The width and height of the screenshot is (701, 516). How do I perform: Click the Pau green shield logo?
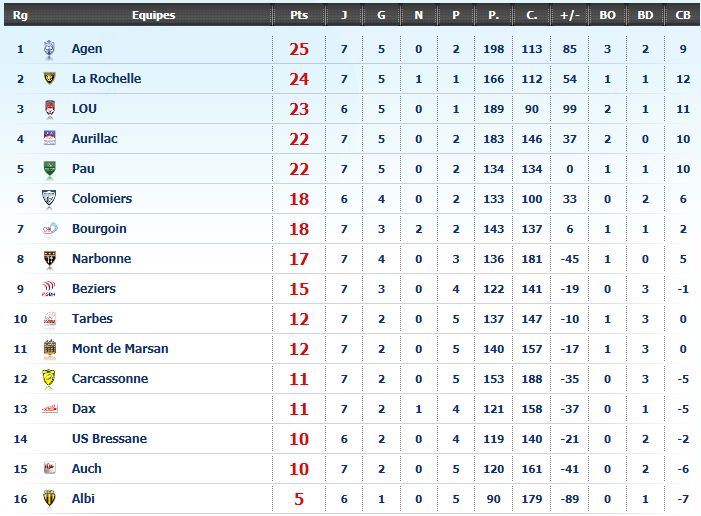(50, 169)
